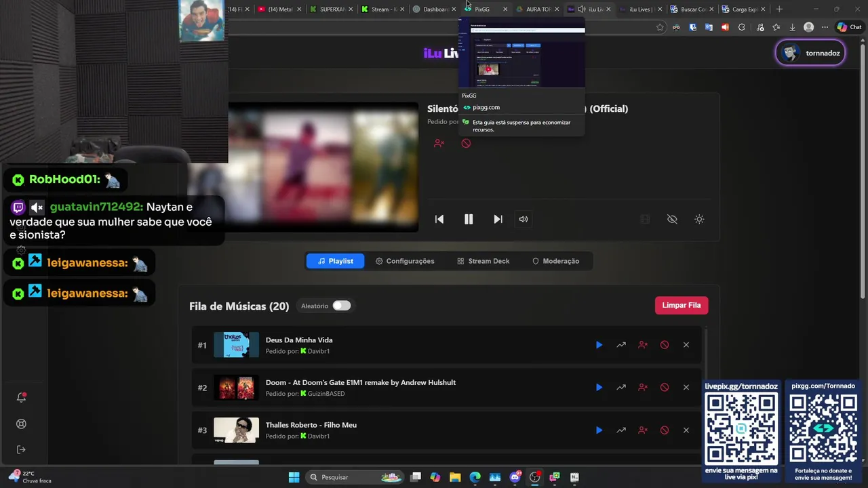The width and height of the screenshot is (868, 488).
Task: Click the Limpar Fila button
Action: (x=682, y=306)
